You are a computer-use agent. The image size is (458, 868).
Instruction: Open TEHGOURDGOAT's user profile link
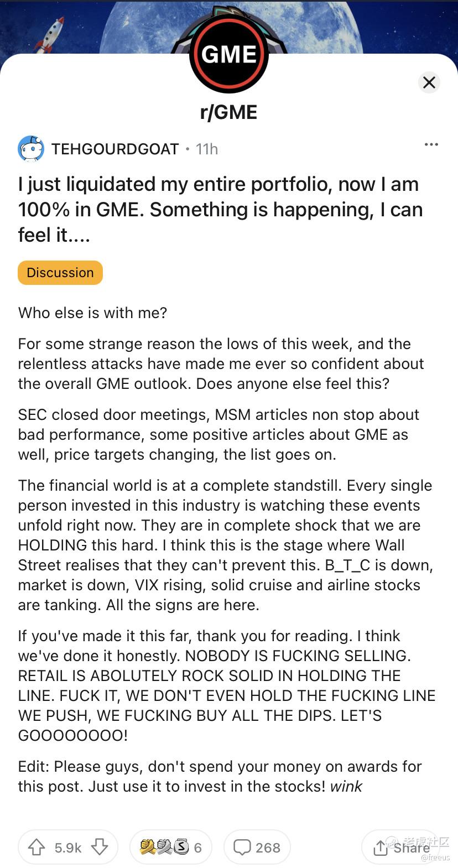pyautogui.click(x=115, y=149)
